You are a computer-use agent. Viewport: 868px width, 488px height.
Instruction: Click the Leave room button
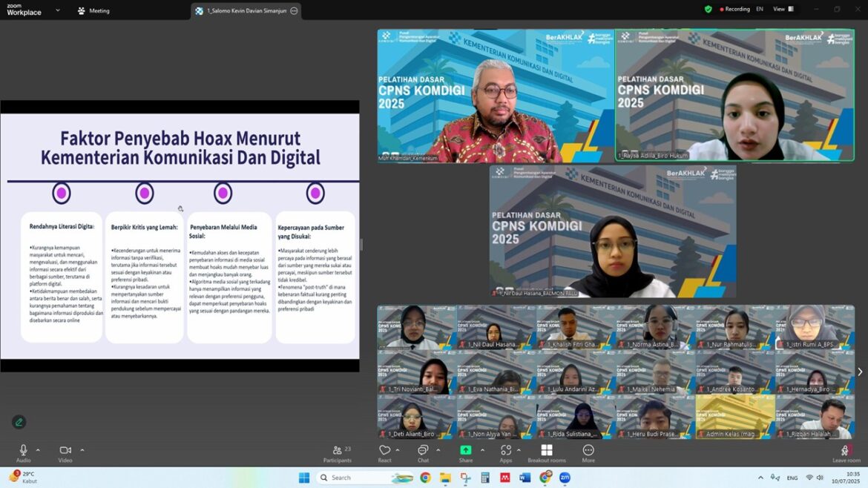point(846,454)
